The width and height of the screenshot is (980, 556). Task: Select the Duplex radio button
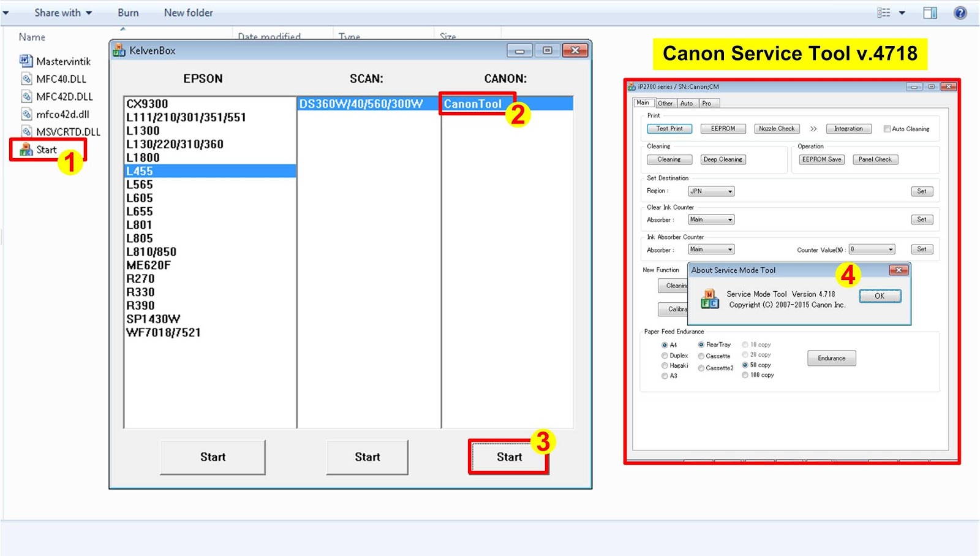[665, 356]
